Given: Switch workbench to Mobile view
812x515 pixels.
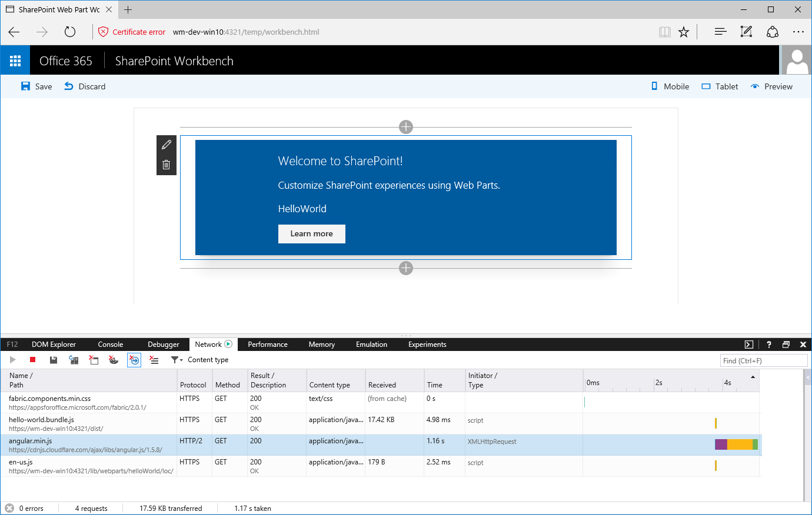Looking at the screenshot, I should click(x=670, y=86).
